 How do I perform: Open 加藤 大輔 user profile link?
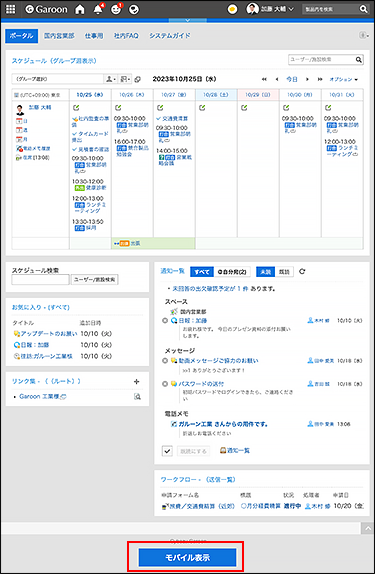pos(40,108)
